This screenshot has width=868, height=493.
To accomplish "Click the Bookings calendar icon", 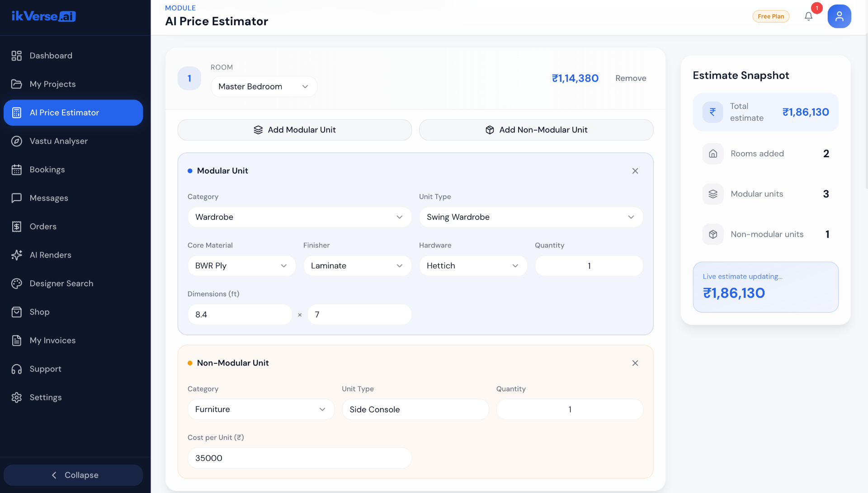I will [x=17, y=169].
